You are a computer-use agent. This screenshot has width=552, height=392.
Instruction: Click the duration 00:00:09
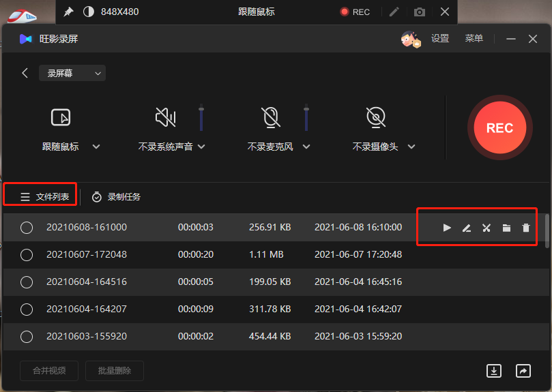click(196, 309)
